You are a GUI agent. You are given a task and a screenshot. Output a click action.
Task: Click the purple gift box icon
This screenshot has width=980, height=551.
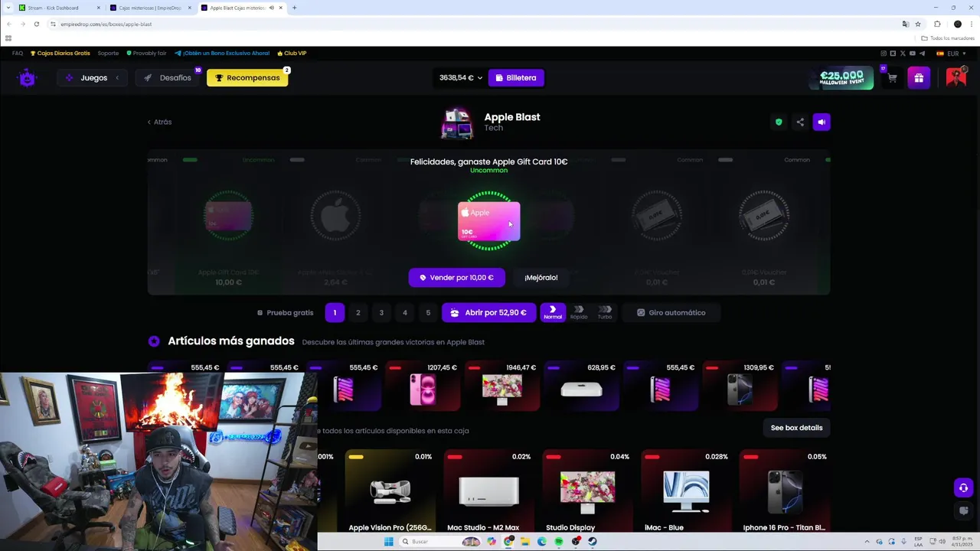click(919, 77)
